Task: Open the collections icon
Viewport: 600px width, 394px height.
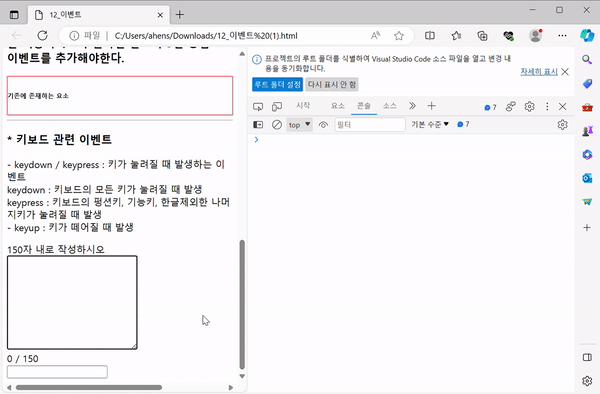Action: [483, 36]
